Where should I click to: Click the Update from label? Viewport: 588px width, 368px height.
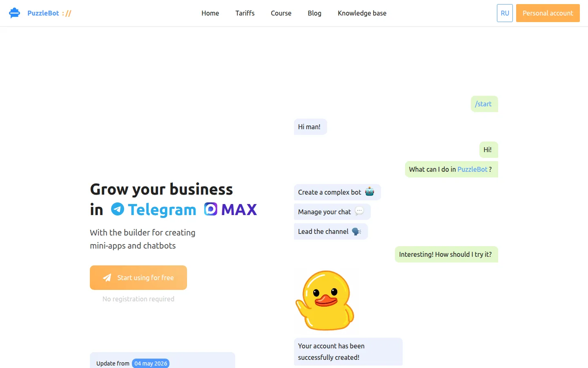(113, 364)
